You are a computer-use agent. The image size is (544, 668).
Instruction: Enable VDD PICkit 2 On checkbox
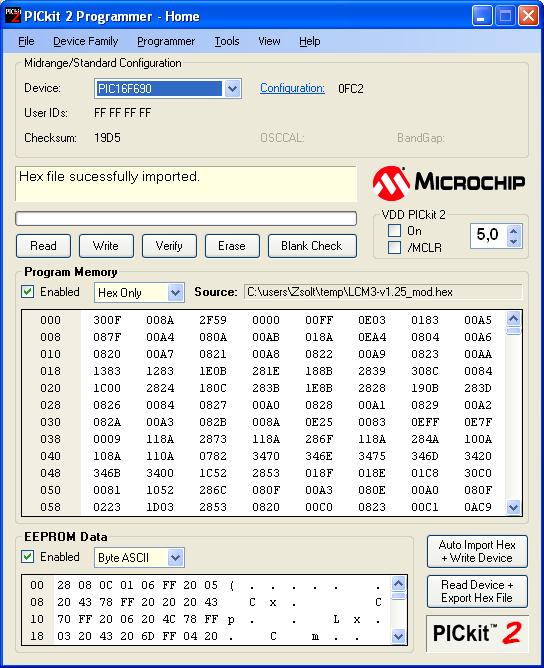coord(394,230)
